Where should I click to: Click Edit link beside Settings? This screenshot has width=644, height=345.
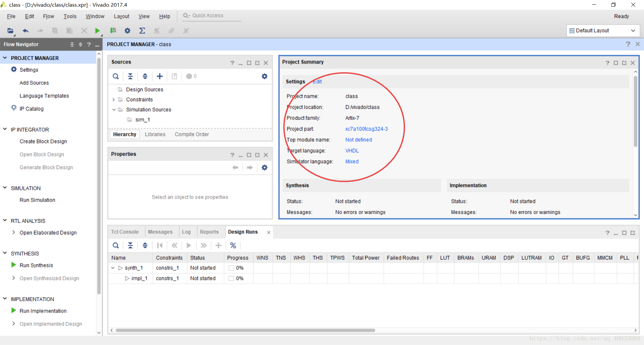pos(317,81)
